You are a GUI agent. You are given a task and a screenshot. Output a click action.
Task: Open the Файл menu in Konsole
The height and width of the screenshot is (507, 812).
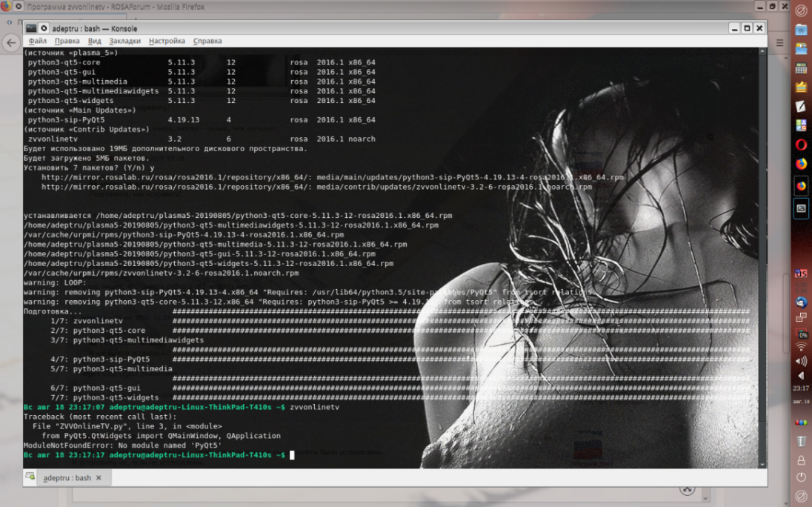click(x=37, y=41)
